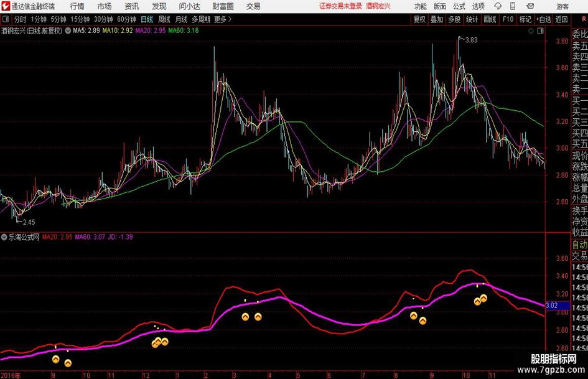Screen dimensions: 588x379
Task: Click the first March signal marker icon
Action: (x=245, y=317)
